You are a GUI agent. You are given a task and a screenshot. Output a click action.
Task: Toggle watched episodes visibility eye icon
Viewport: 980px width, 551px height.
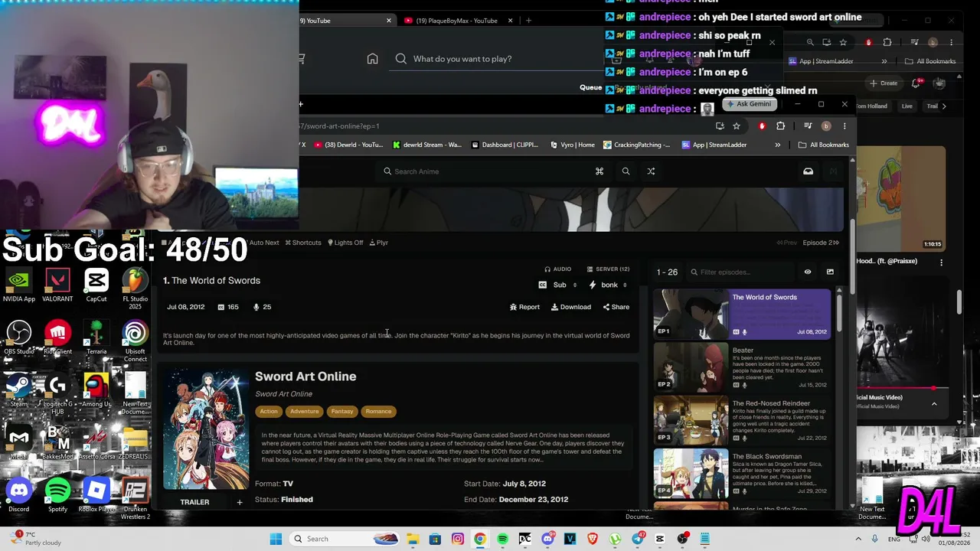[807, 272]
